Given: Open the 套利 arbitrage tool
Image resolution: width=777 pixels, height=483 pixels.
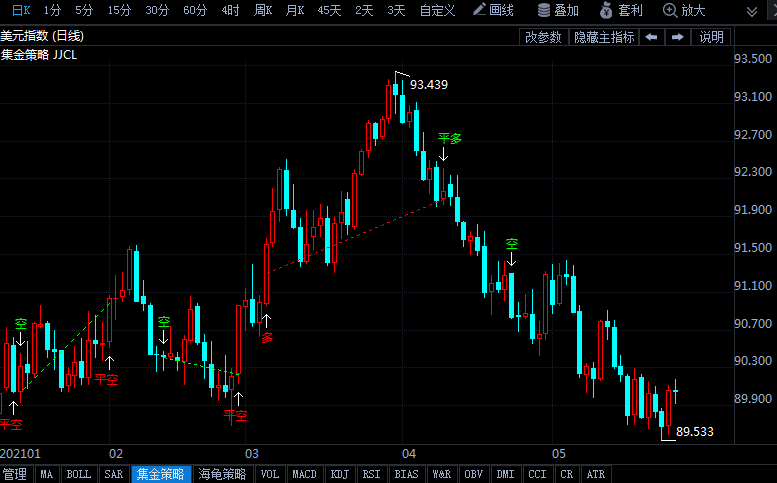Looking at the screenshot, I should click(621, 10).
